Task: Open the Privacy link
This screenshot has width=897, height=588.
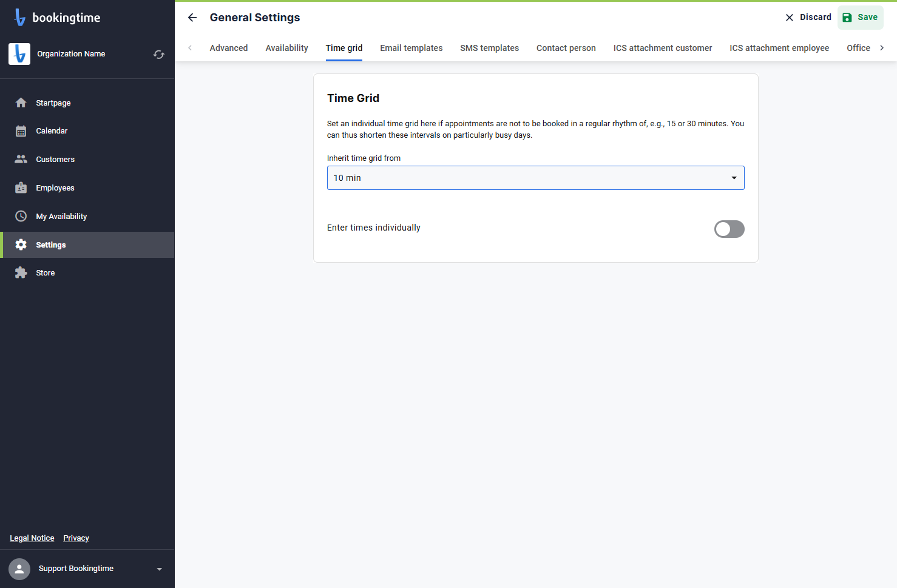Action: 76,538
